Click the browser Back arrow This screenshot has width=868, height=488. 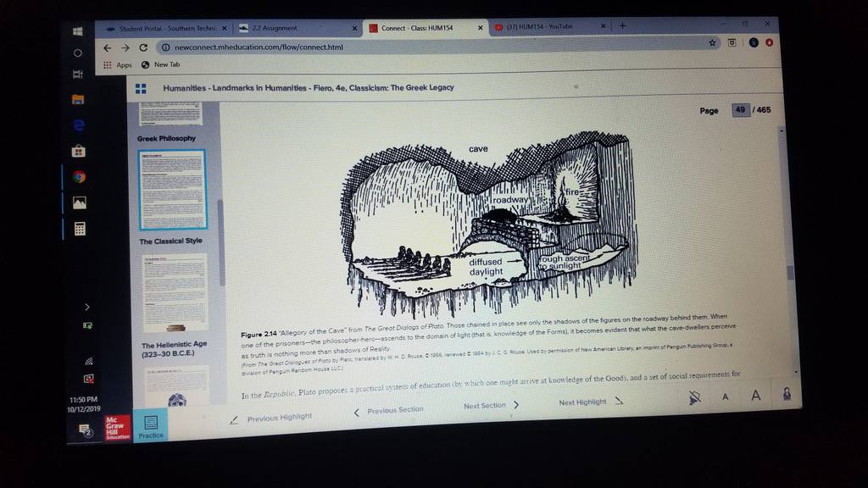108,48
